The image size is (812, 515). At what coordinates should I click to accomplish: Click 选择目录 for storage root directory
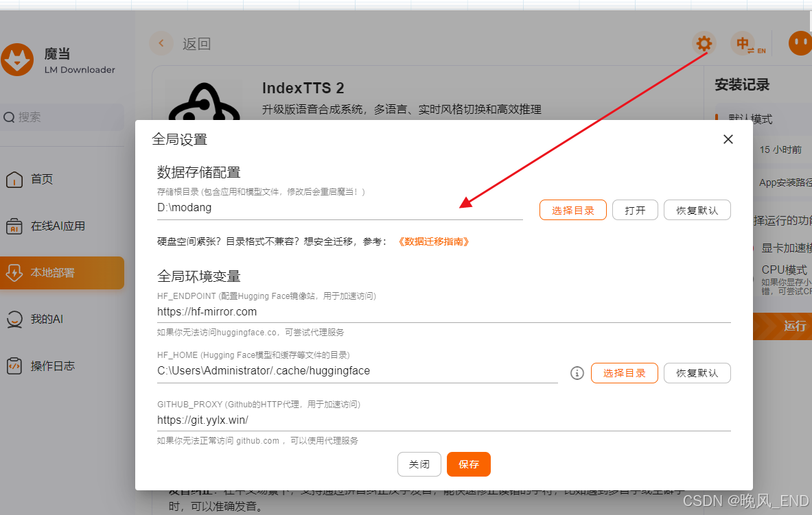(572, 210)
